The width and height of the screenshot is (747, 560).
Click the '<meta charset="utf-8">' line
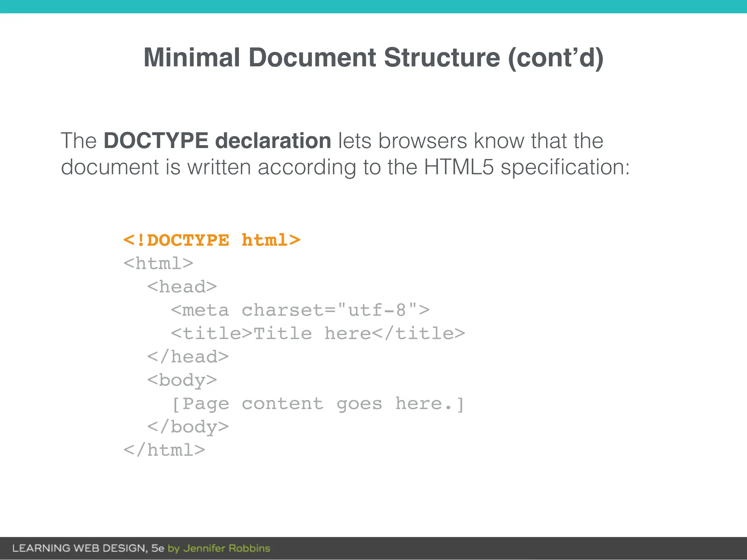300,310
